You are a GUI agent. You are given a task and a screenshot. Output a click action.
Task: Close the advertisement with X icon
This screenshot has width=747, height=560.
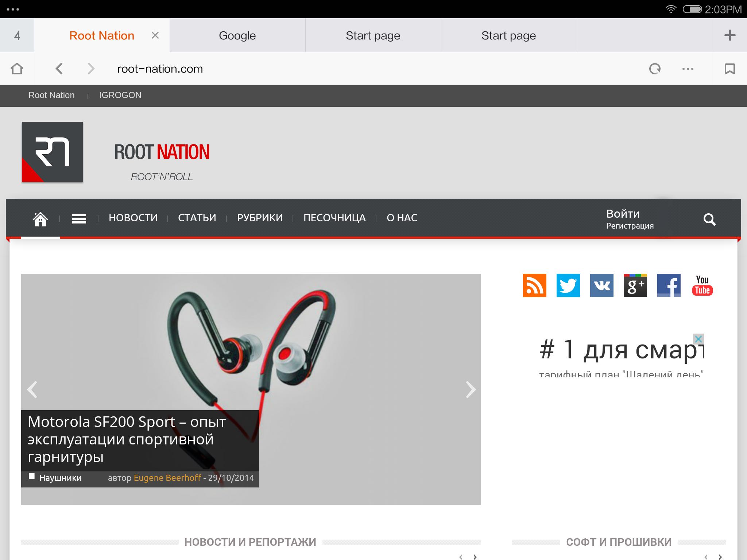pos(698,339)
